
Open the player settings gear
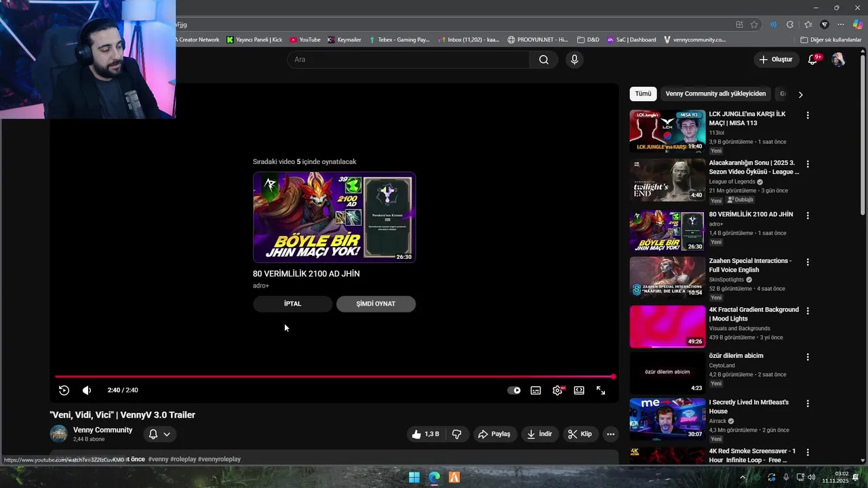click(x=557, y=390)
